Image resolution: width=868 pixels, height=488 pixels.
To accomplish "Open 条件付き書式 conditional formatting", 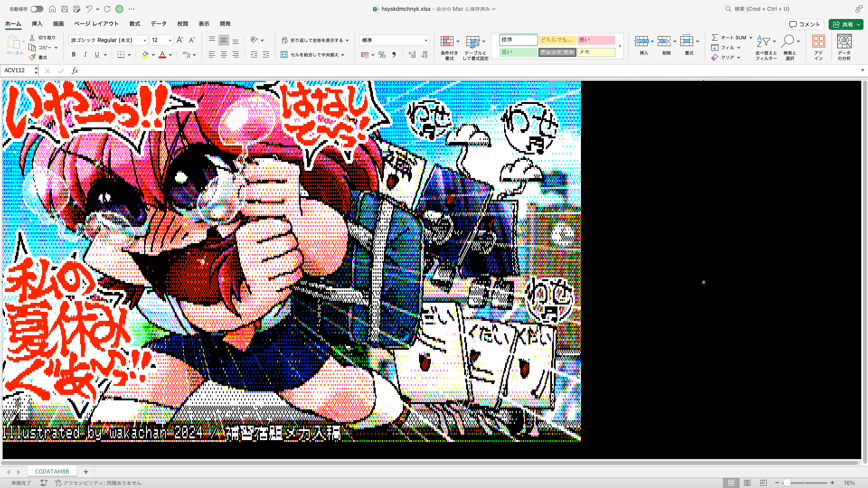I will pyautogui.click(x=449, y=48).
